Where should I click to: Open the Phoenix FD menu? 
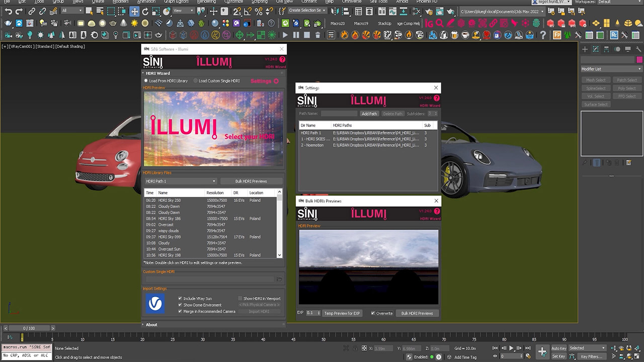pos(426,2)
